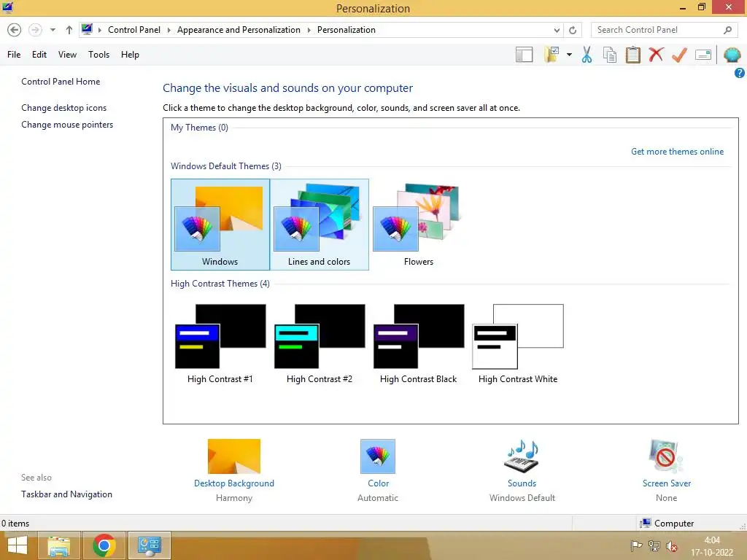Open Google Chrome from the taskbar

(x=104, y=545)
